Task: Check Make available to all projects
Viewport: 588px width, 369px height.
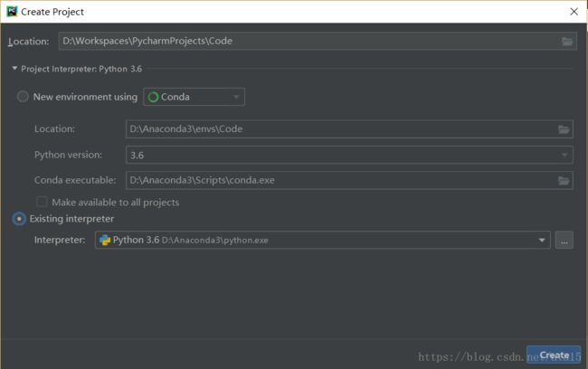Action: click(42, 202)
